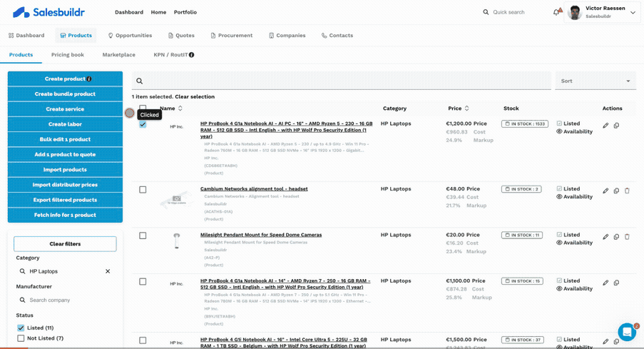Switch to the Pricing book tab
This screenshot has width=644, height=349.
67,55
